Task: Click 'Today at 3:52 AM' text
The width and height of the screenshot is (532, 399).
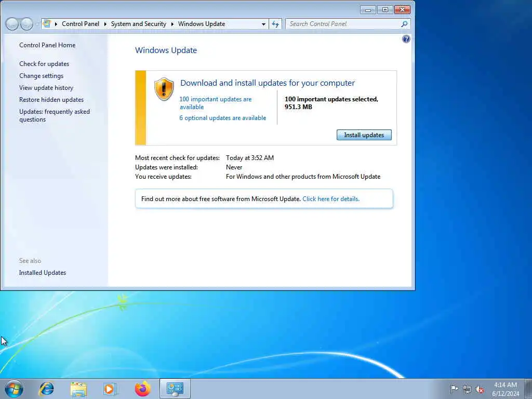Action: 250,158
